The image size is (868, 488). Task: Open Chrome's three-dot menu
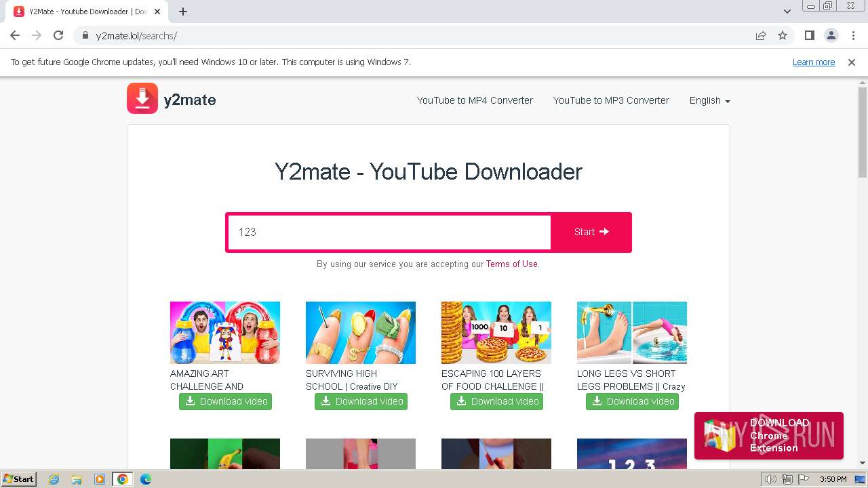(x=852, y=35)
